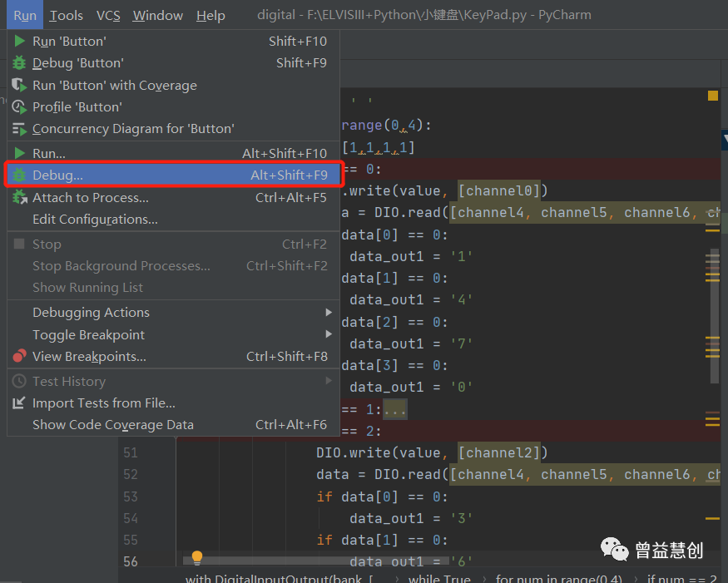Open the Help menu
The width and height of the screenshot is (728, 583).
(210, 15)
